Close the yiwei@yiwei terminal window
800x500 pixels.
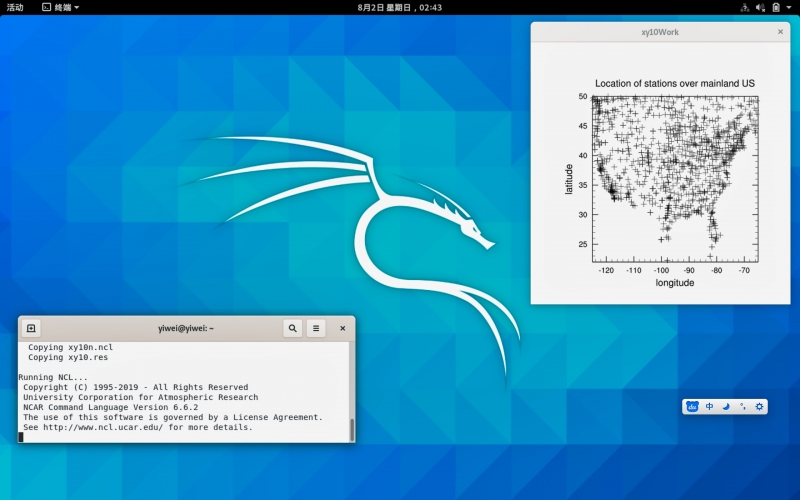click(342, 328)
